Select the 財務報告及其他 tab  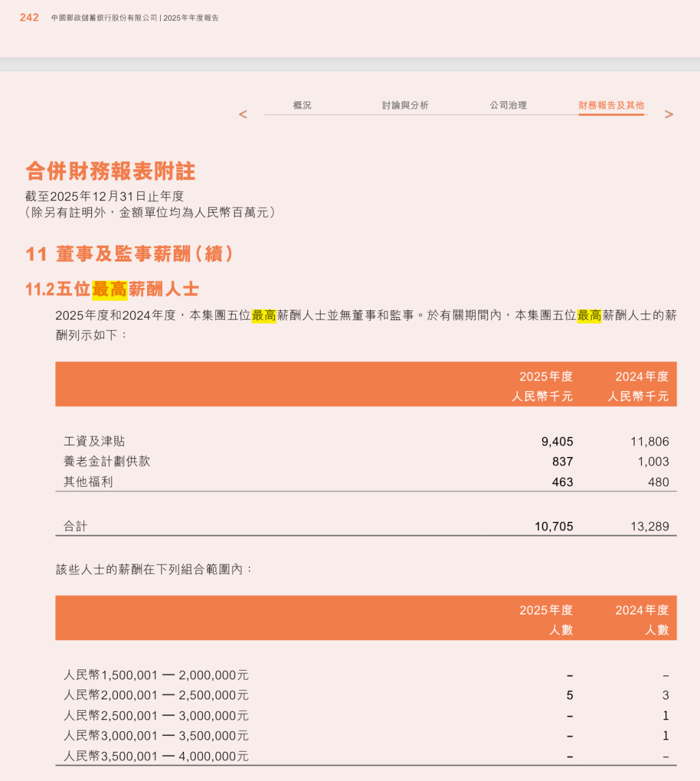coord(611,105)
